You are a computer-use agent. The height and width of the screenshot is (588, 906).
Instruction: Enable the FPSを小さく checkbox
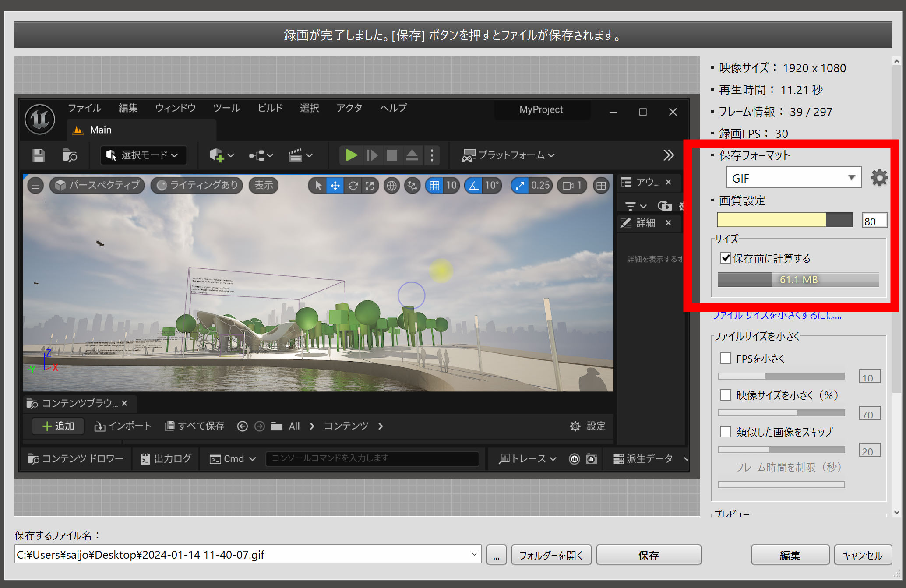click(x=726, y=358)
